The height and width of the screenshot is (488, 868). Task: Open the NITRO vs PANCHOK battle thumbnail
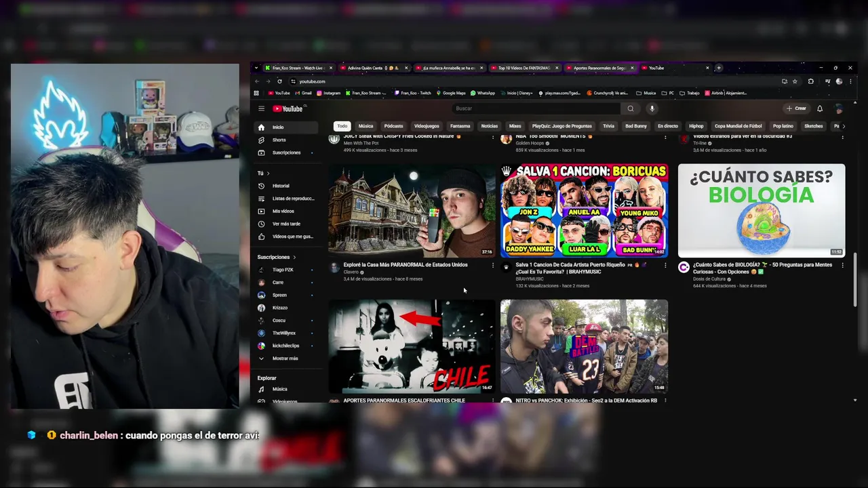tap(584, 346)
